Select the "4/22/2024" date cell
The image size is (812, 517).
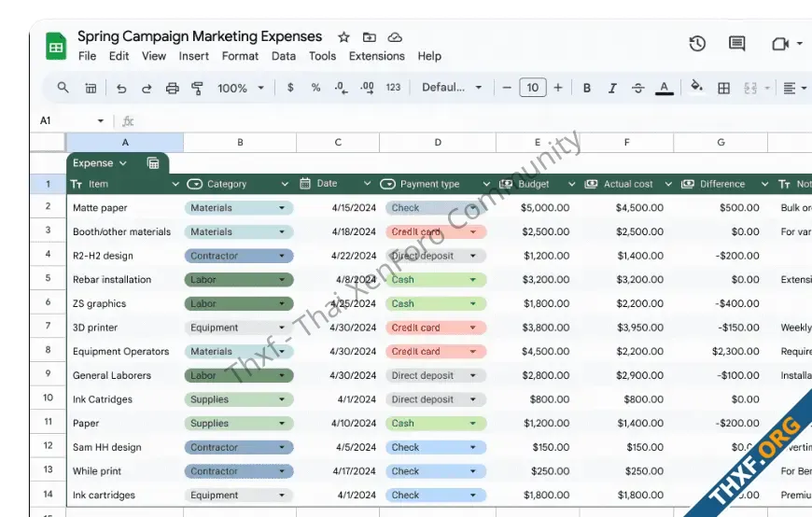(x=338, y=256)
